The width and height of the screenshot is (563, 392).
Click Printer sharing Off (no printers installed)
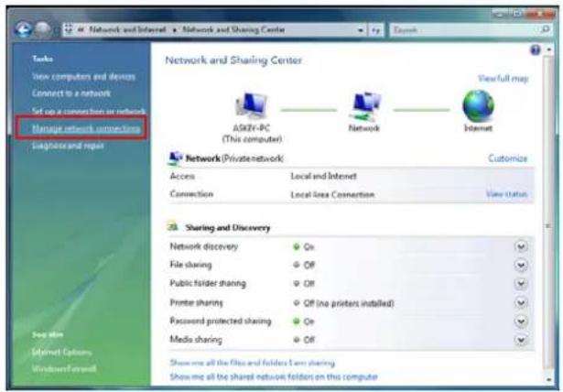point(343,303)
